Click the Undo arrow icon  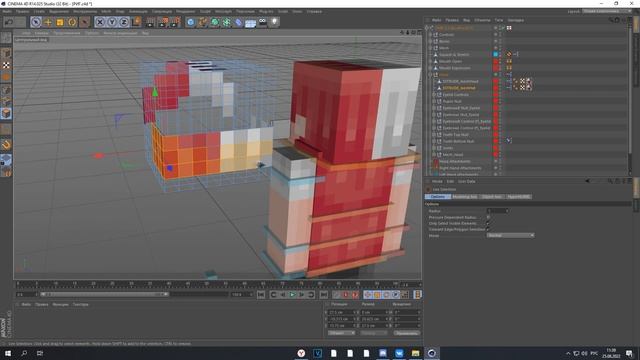8,22
